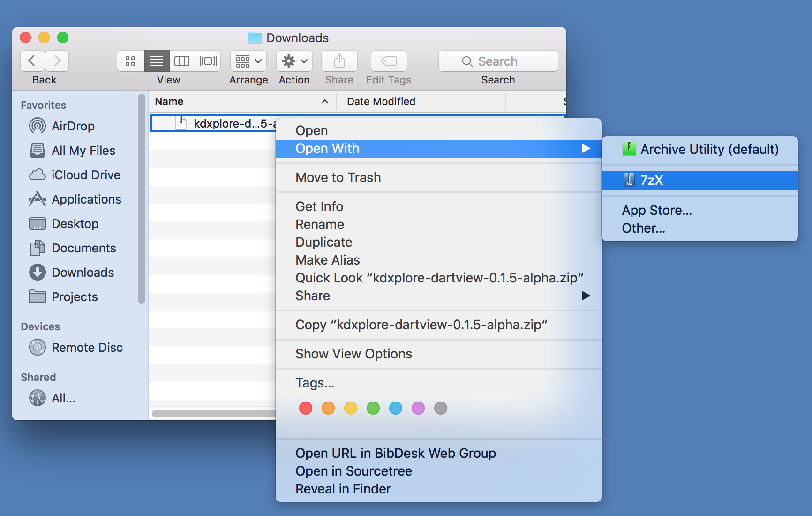Copy kdxplore-dartview-0.1.5-alpha.zip

438,325
